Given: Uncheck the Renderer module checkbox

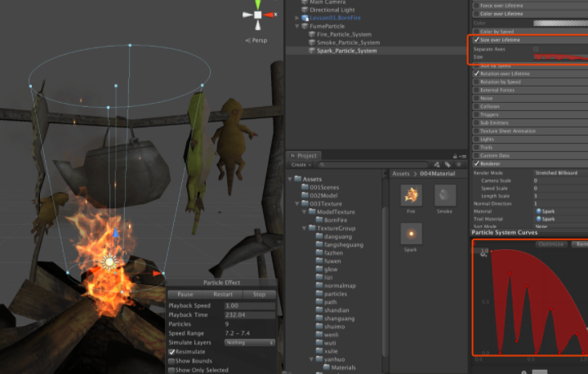Looking at the screenshot, I should [x=476, y=163].
